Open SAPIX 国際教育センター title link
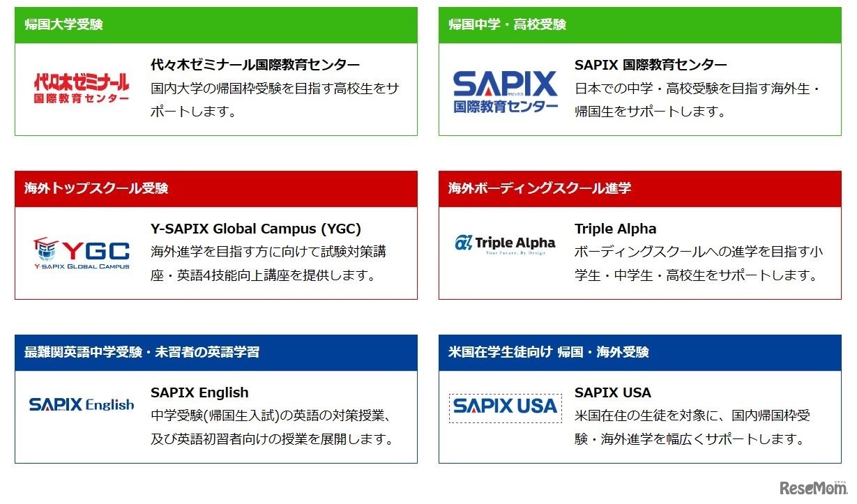The width and height of the screenshot is (857, 504). (650, 65)
